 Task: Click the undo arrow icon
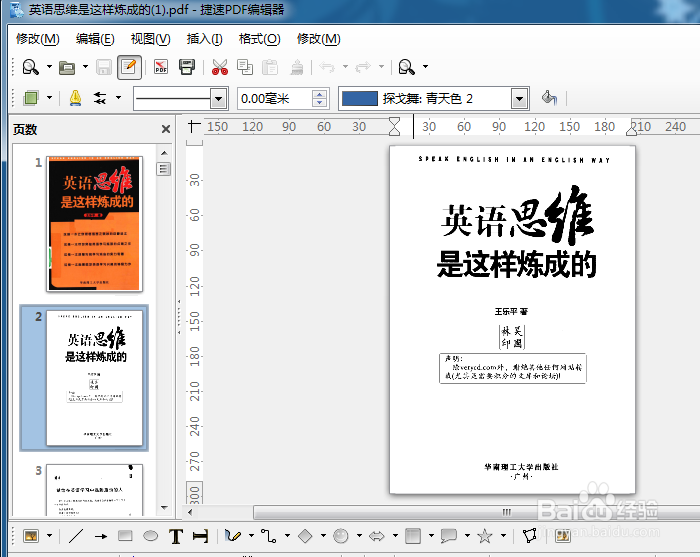click(327, 67)
